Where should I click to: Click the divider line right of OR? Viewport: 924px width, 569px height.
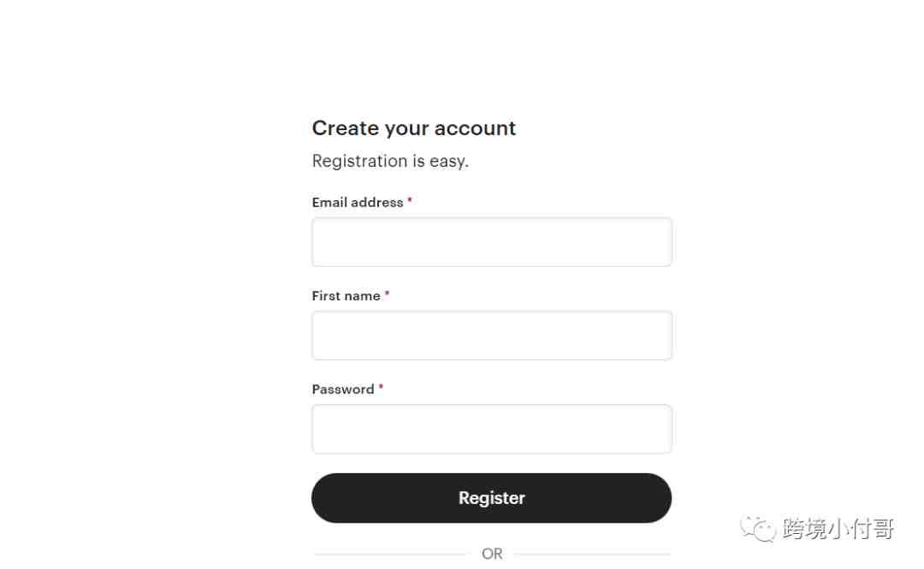click(592, 554)
